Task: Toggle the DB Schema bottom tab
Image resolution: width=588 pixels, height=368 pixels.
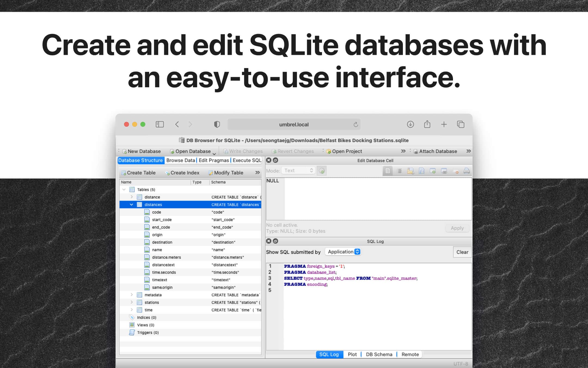Action: coord(378,354)
